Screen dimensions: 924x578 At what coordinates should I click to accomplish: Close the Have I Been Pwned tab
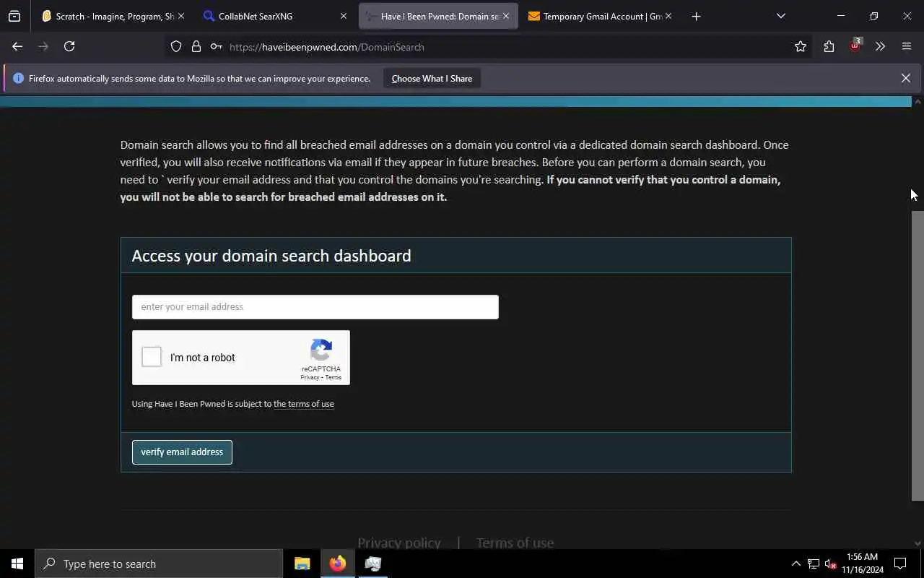[x=505, y=16]
